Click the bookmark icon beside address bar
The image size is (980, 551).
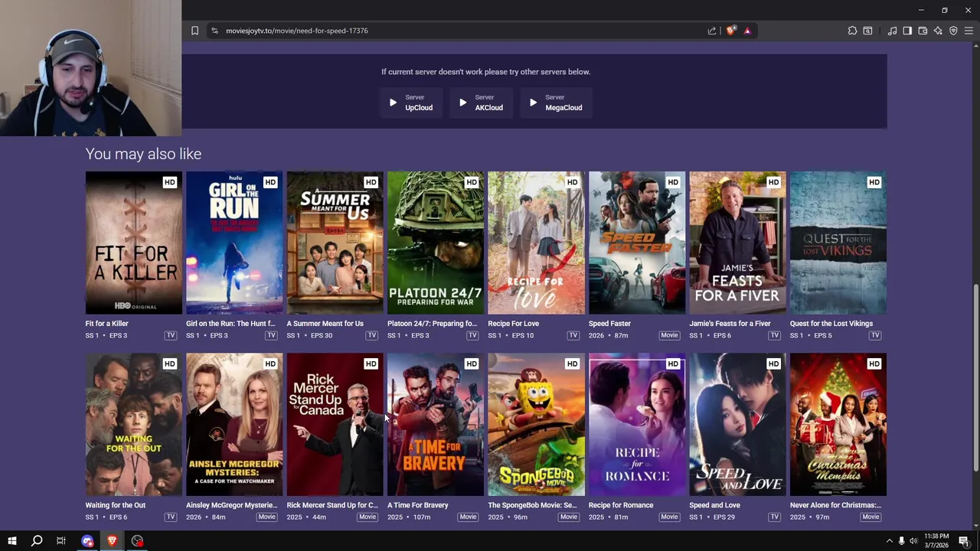194,31
